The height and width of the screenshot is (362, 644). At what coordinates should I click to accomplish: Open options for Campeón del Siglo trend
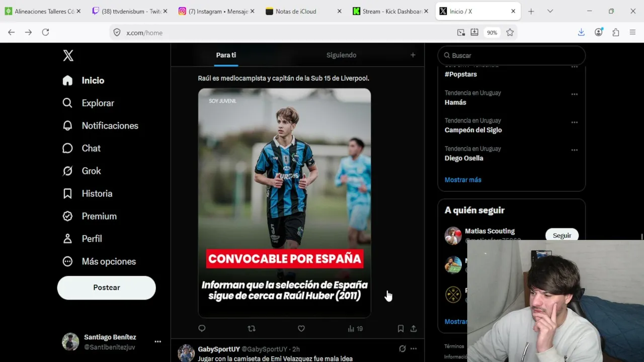575,122
